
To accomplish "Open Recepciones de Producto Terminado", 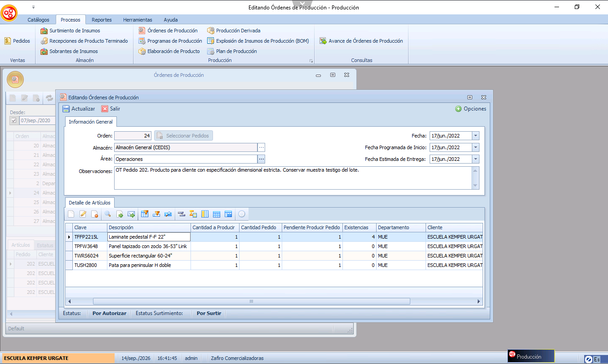I will click(84, 41).
